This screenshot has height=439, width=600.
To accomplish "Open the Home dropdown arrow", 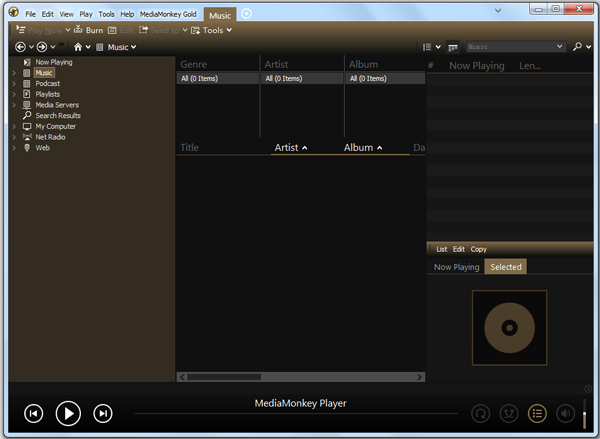I will pyautogui.click(x=88, y=47).
